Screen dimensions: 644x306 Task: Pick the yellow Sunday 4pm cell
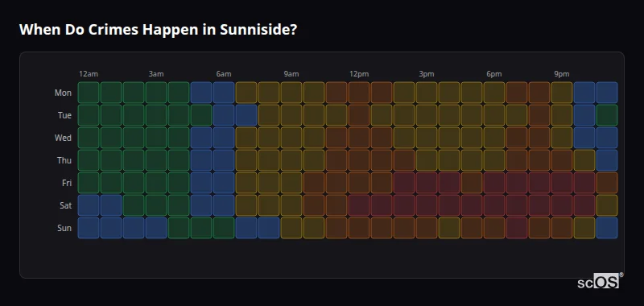[449, 228]
